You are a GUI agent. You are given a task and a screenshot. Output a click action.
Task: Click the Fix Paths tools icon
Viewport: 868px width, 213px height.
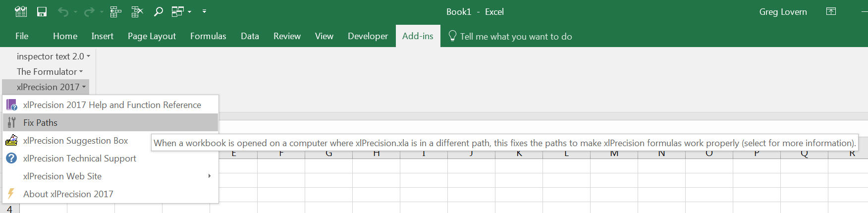11,122
